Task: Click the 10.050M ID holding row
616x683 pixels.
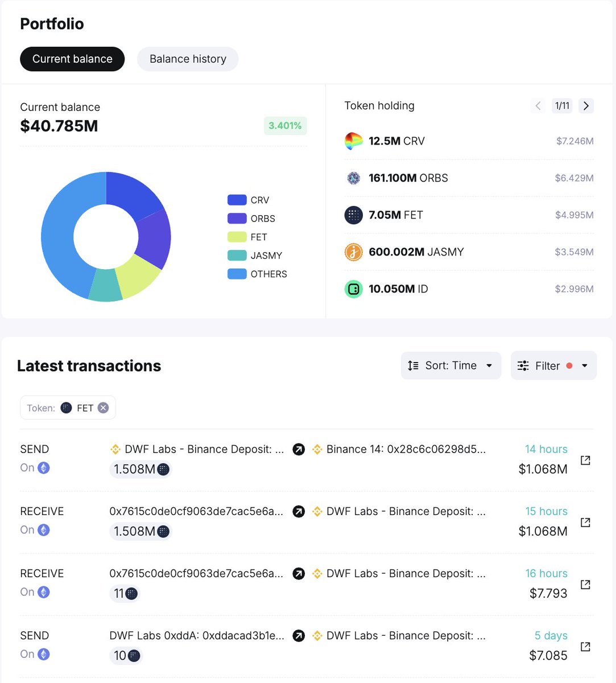Action: (x=469, y=289)
